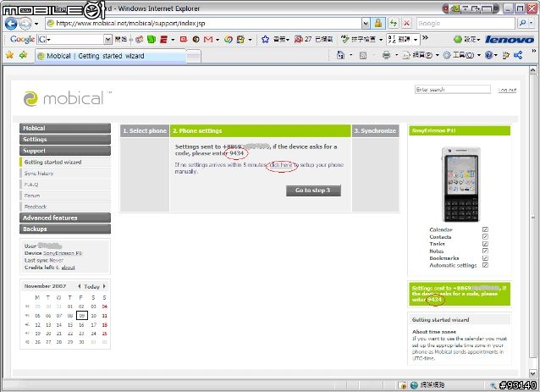Viewport: 540px width, 392px height.
Task: Click the red striped toolbar icon
Action: click(163, 40)
